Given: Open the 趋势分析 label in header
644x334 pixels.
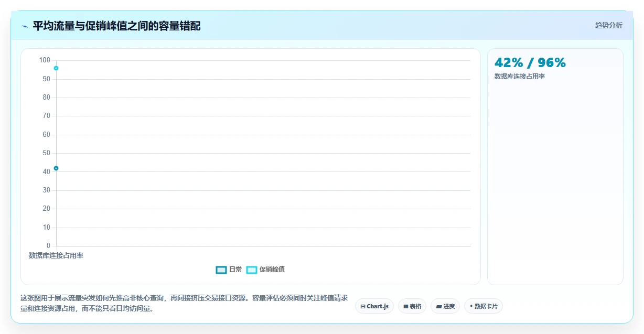Looking at the screenshot, I should [608, 25].
